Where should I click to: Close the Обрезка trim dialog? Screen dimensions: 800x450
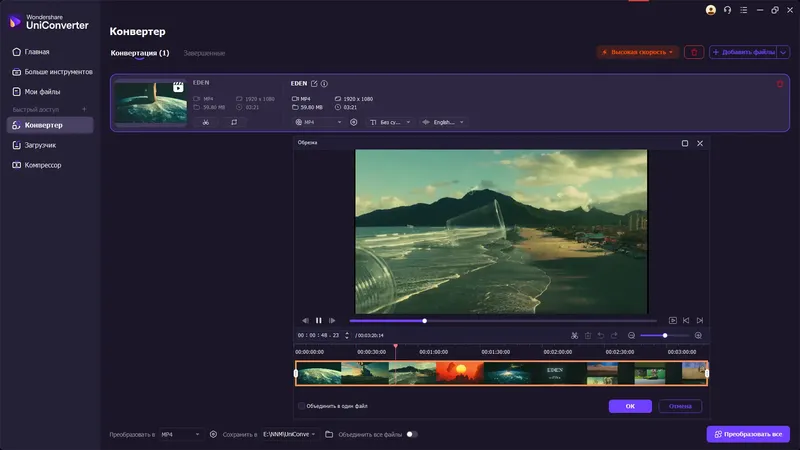click(700, 143)
